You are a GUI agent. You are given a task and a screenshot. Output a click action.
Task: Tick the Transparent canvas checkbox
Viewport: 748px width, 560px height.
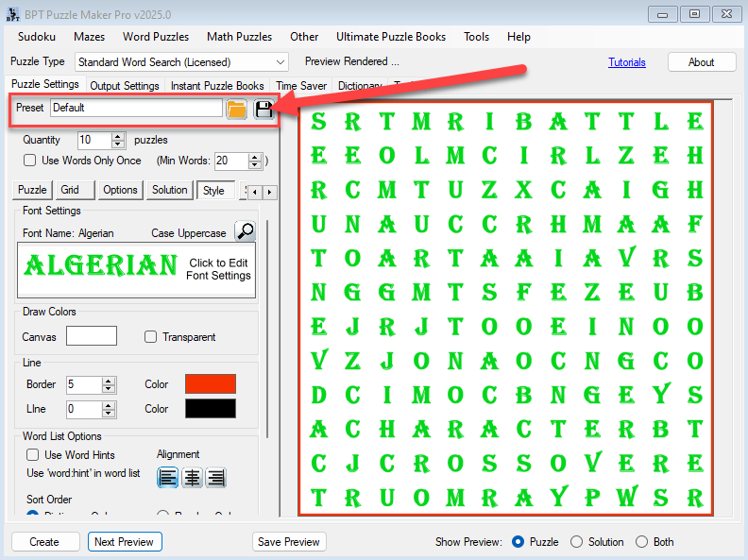pos(150,337)
